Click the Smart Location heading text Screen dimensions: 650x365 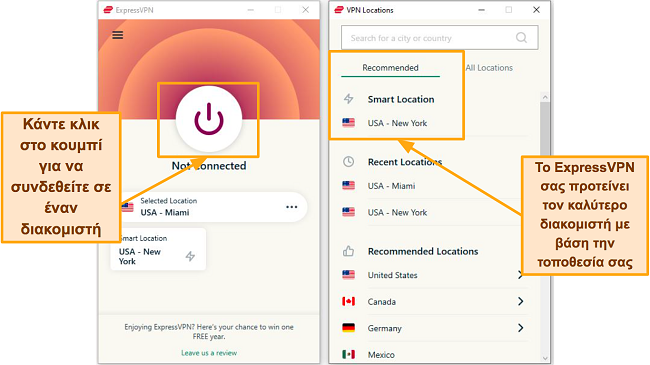(x=401, y=99)
